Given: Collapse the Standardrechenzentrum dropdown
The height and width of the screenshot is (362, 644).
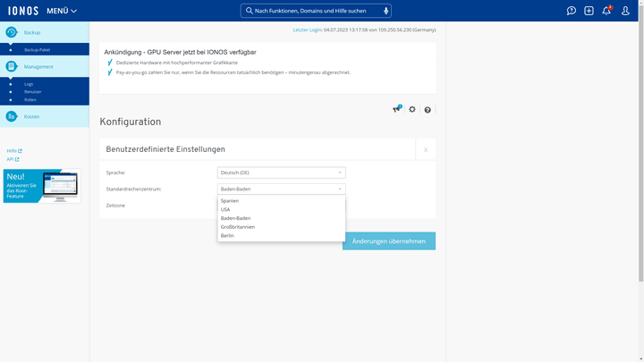Looking at the screenshot, I should click(x=281, y=189).
